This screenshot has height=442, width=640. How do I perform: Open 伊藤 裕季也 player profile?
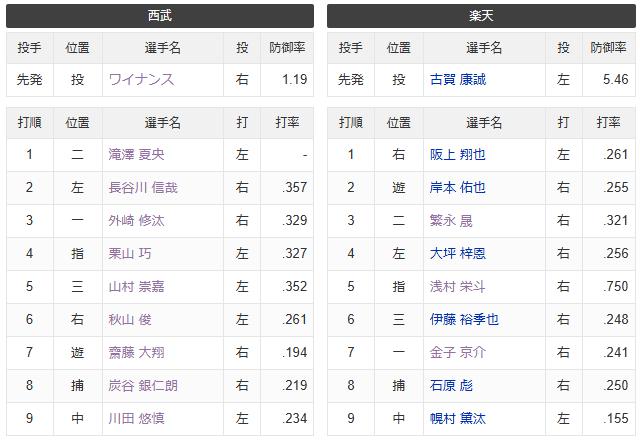point(464,320)
